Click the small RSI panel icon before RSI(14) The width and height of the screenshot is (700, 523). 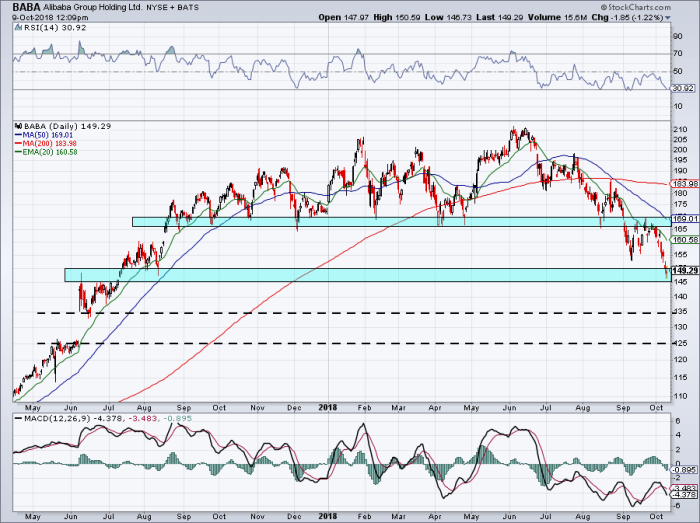pyautogui.click(x=18, y=28)
